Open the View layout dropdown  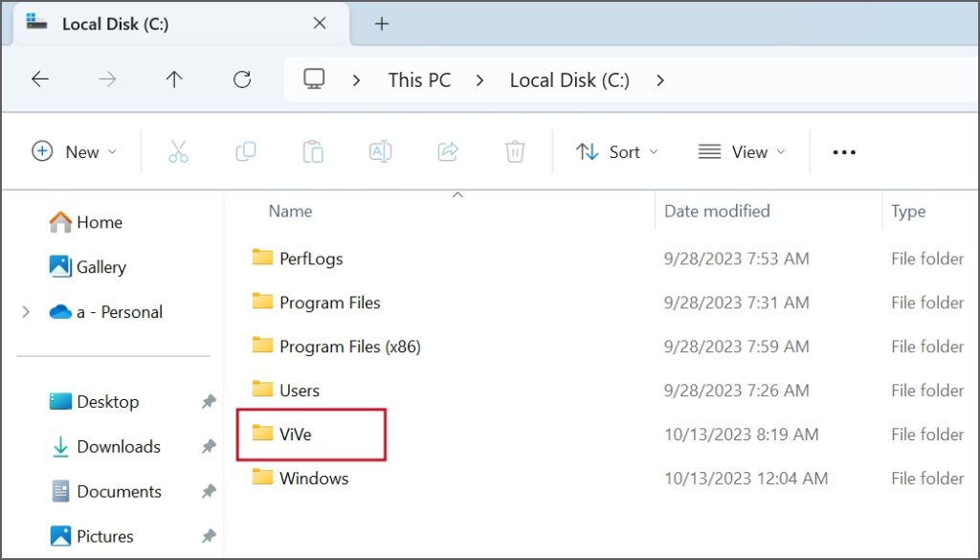tap(742, 151)
